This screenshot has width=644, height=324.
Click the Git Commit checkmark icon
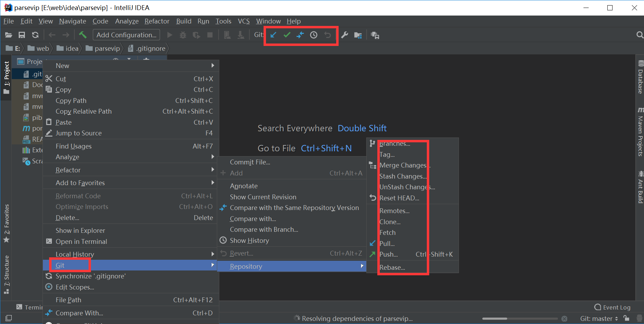click(287, 35)
